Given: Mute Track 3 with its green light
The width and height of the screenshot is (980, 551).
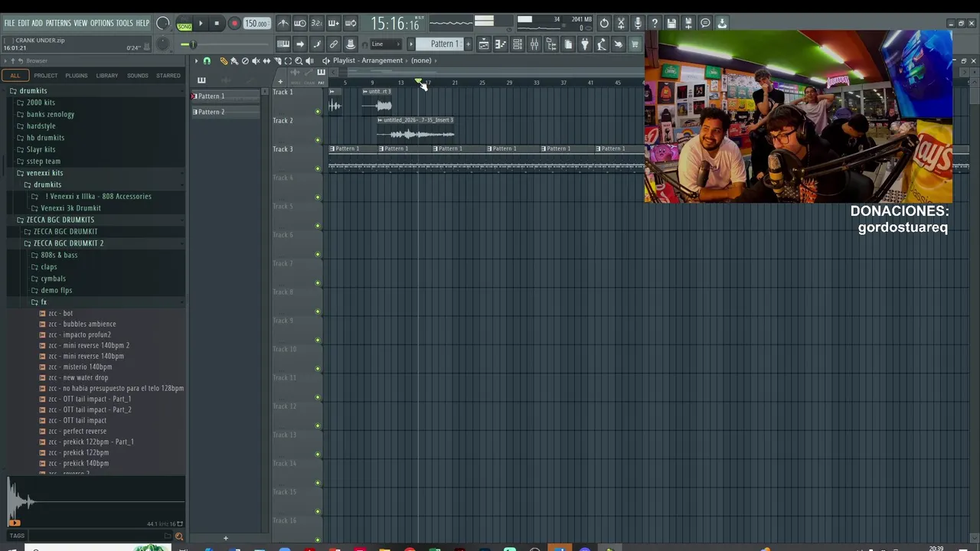Looking at the screenshot, I should click(318, 168).
